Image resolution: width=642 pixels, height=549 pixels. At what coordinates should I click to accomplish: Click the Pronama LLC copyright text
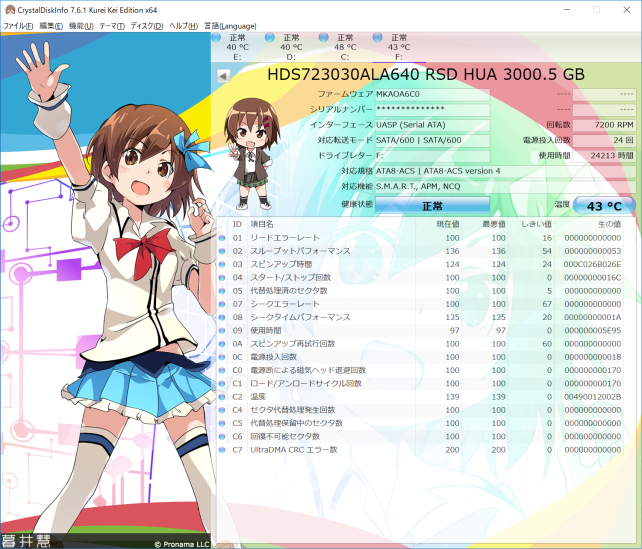[182, 544]
